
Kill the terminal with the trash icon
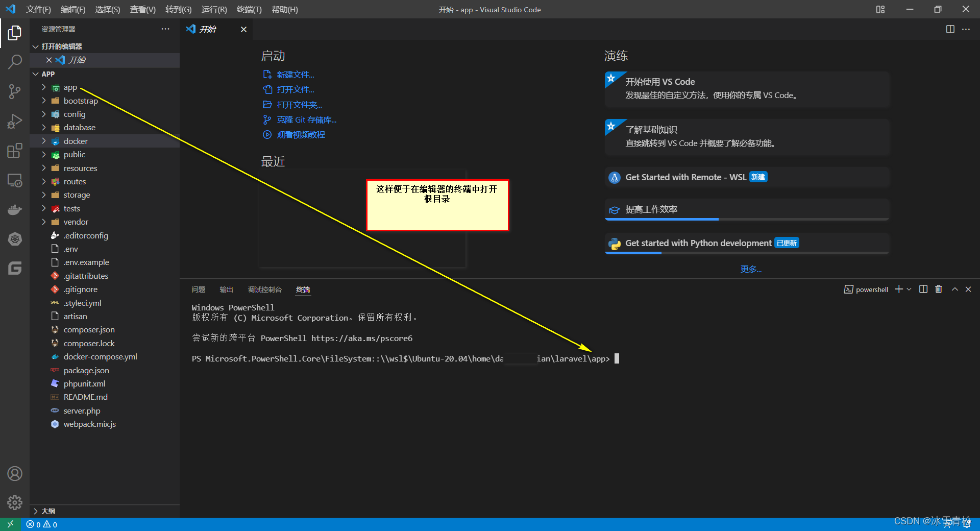(939, 289)
